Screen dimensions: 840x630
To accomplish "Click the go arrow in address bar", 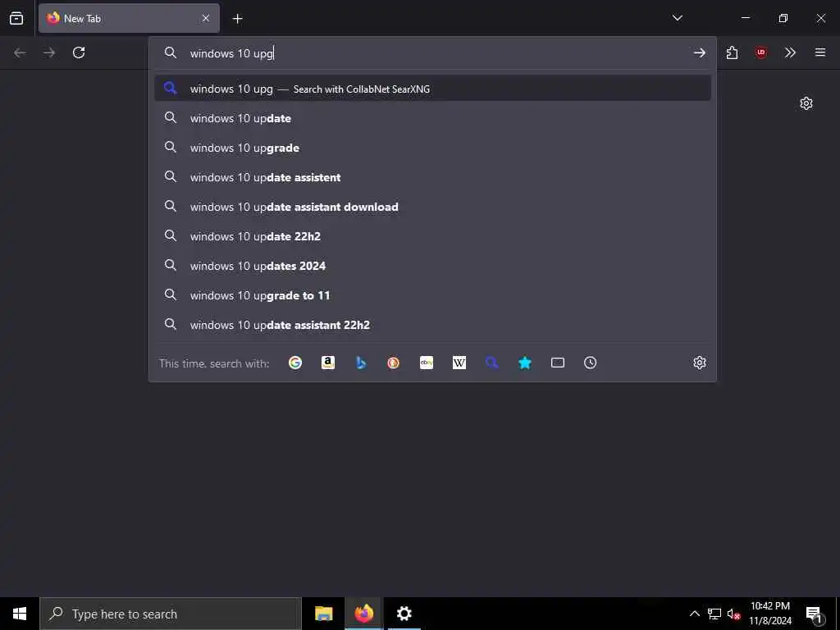I will (699, 52).
